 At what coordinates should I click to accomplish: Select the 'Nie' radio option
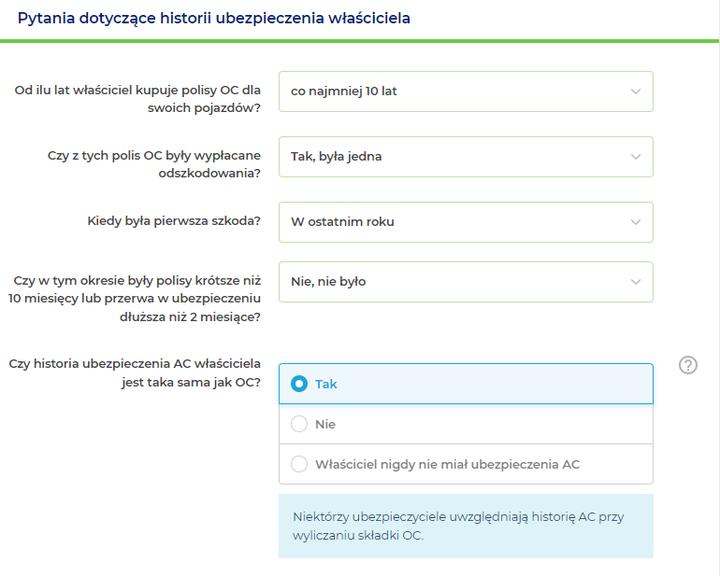tap(299, 424)
